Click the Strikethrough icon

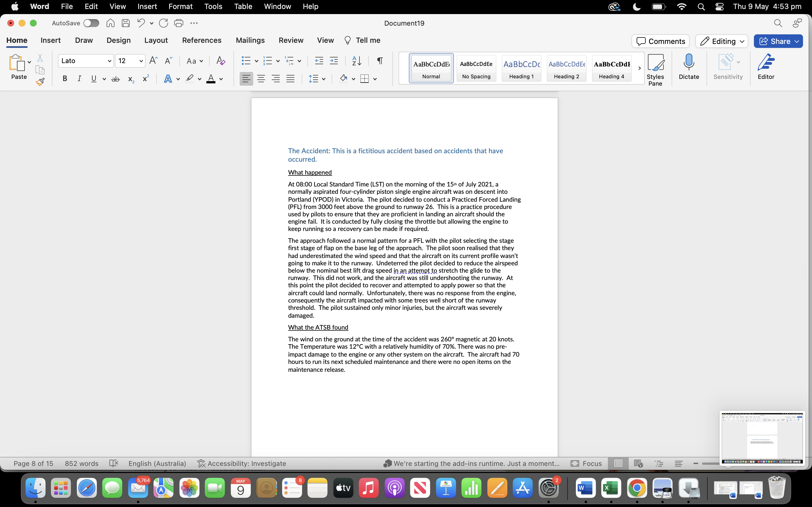[115, 79]
